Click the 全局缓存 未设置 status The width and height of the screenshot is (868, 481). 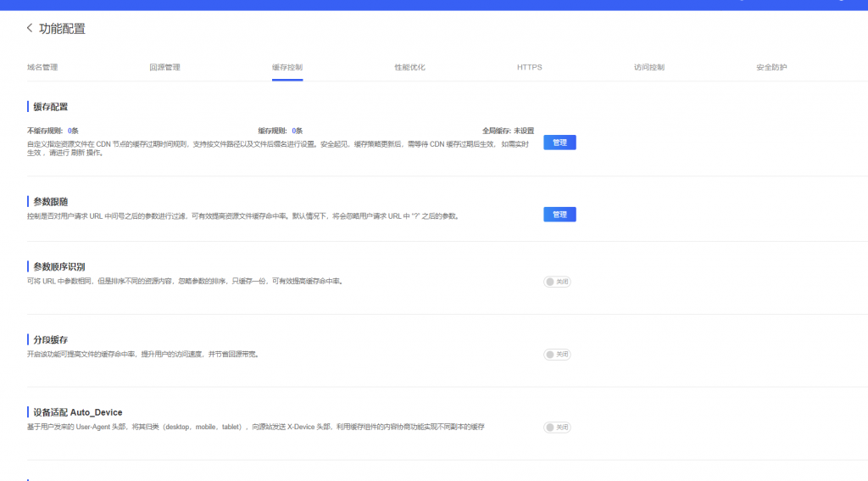pyautogui.click(x=524, y=131)
